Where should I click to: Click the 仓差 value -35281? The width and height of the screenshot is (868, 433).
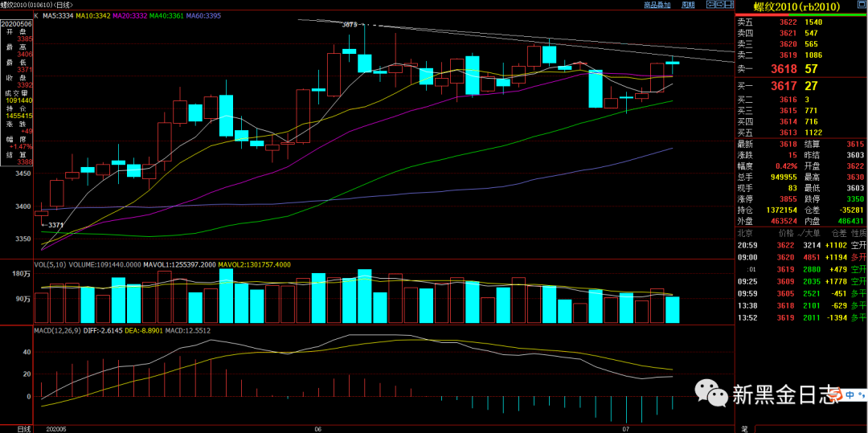coord(851,210)
